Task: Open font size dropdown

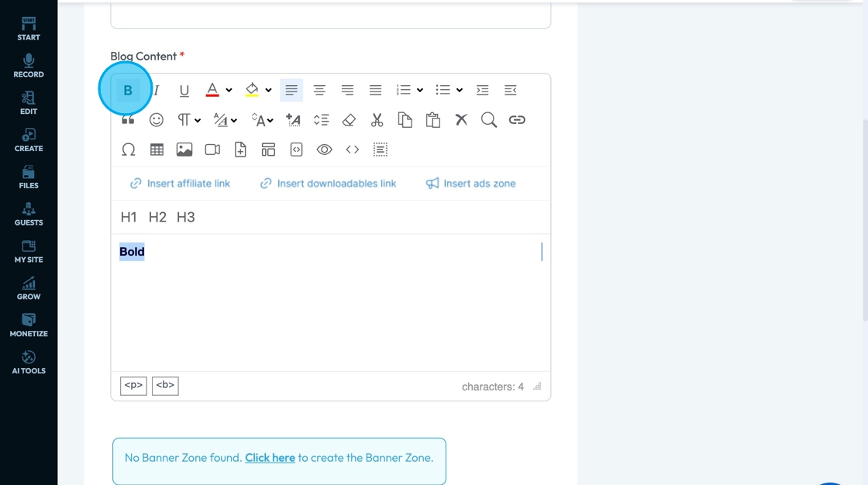Action: [263, 120]
